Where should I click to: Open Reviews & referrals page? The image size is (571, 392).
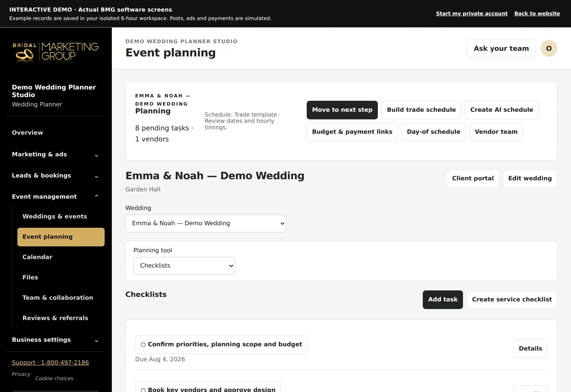pos(61,318)
